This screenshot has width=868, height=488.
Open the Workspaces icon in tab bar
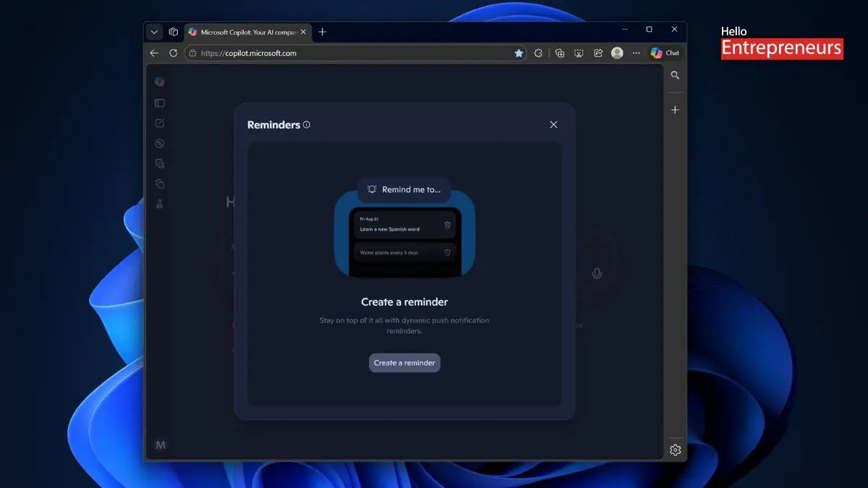tap(174, 32)
